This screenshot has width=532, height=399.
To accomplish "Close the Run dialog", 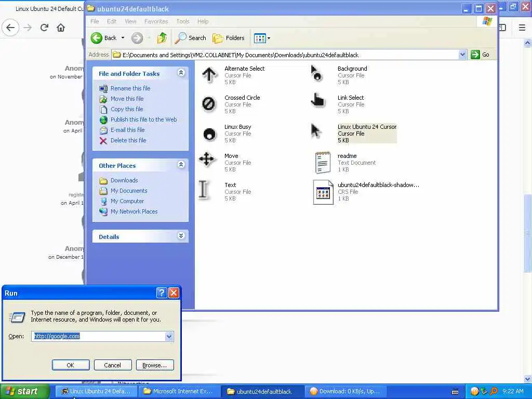I will (x=174, y=293).
